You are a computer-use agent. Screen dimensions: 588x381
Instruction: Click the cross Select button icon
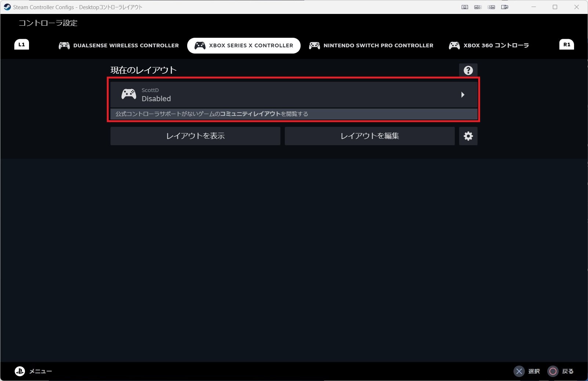click(x=519, y=371)
